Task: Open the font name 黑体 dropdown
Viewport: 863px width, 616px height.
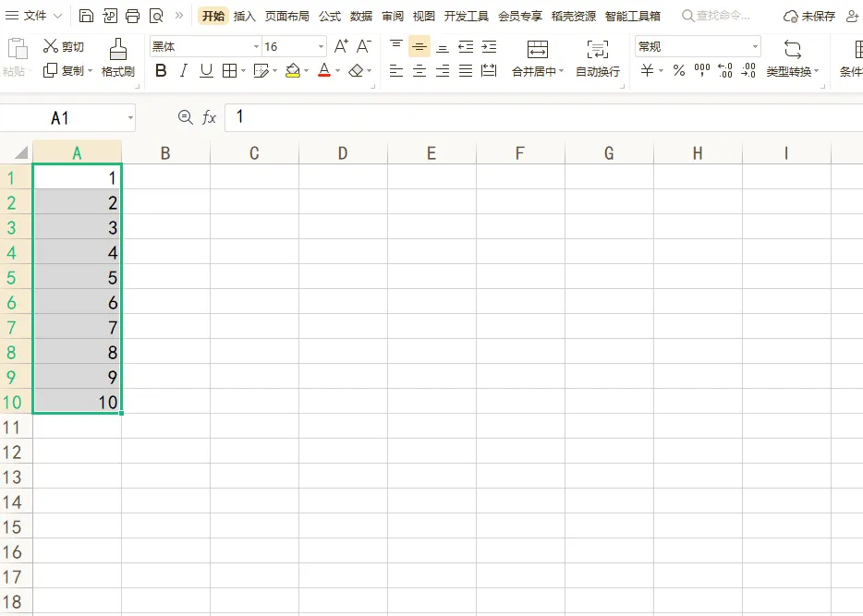Action: coord(256,47)
